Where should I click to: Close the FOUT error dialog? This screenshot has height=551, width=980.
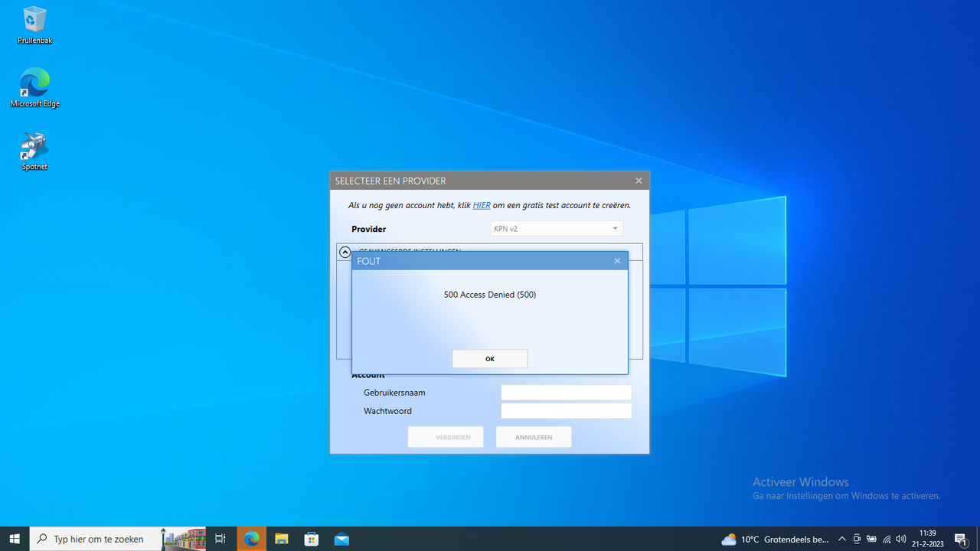(617, 261)
